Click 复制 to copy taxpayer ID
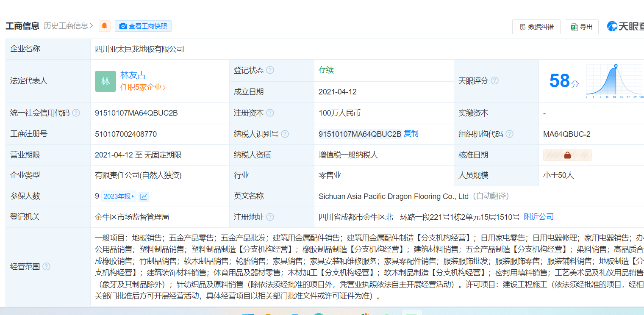Screen dimensions: 644x315 click(411, 134)
